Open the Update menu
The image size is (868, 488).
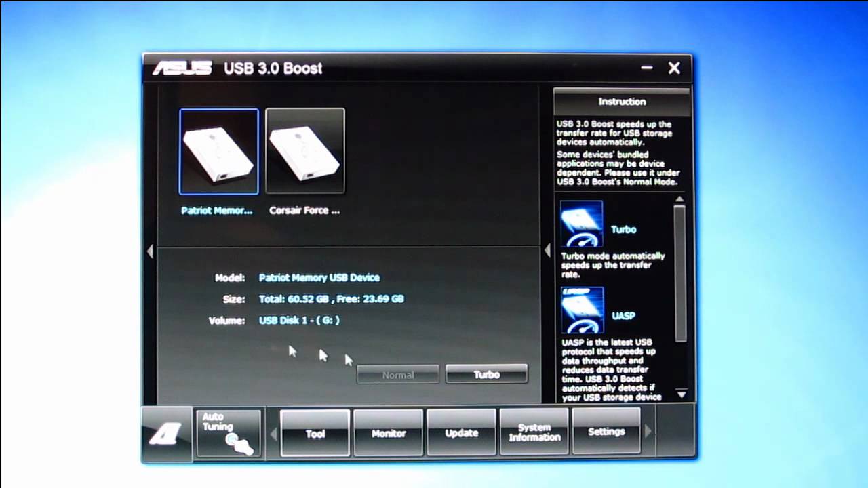(x=462, y=433)
